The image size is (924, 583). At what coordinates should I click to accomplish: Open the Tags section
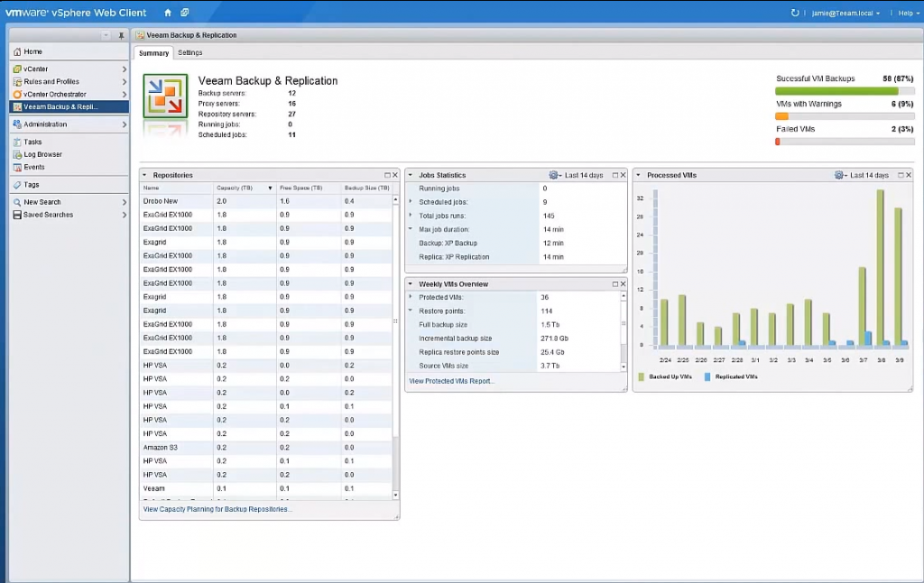(x=32, y=185)
